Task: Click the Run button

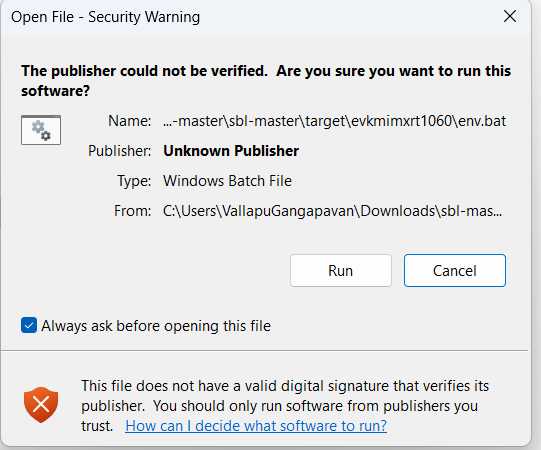Action: coord(341,271)
